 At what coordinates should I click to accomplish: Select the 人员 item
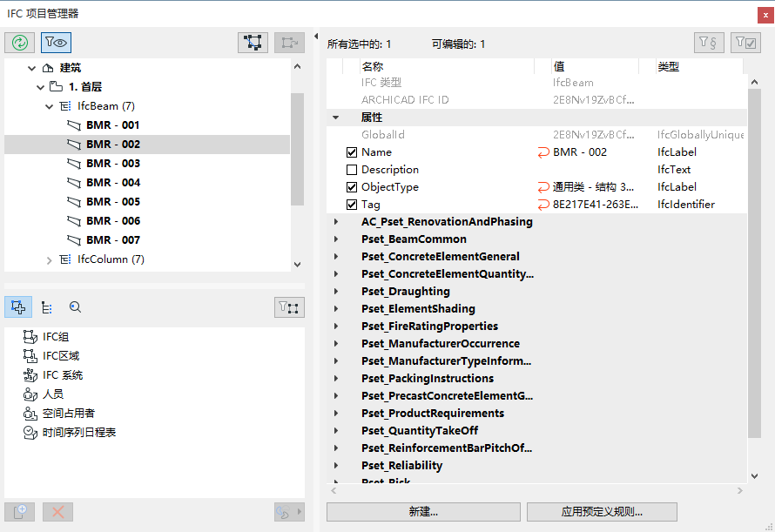(43, 394)
